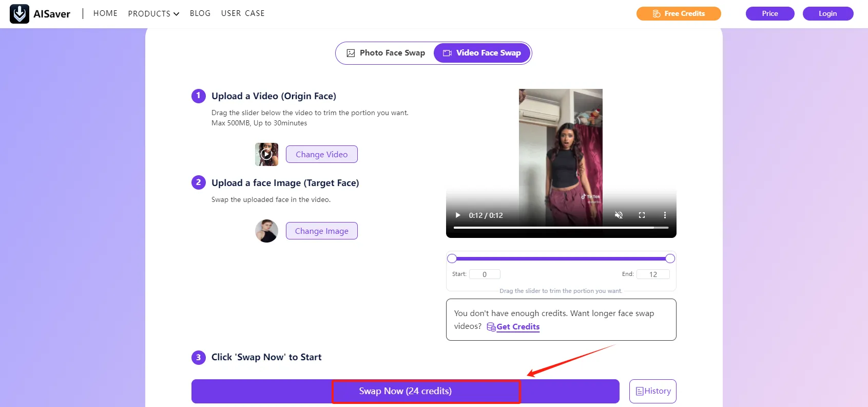
Task: Play the uploaded video
Action: point(458,215)
